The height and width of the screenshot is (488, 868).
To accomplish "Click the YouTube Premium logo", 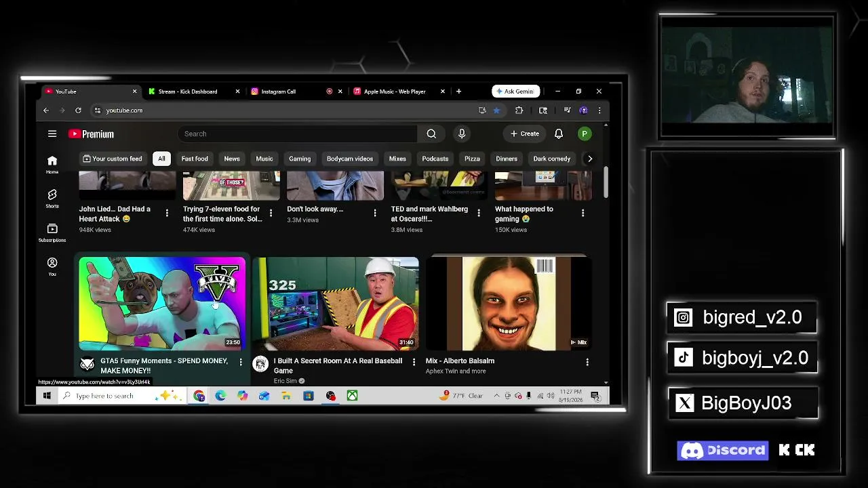I will coord(91,134).
